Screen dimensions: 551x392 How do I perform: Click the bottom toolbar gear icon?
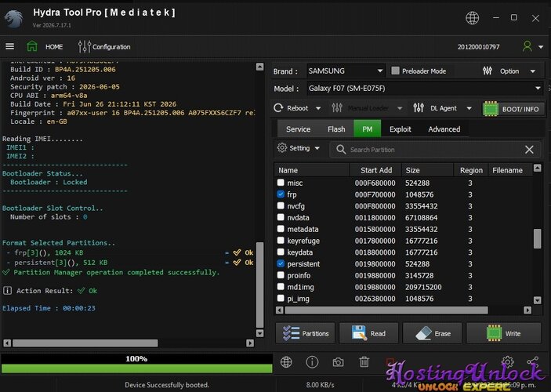(x=507, y=361)
